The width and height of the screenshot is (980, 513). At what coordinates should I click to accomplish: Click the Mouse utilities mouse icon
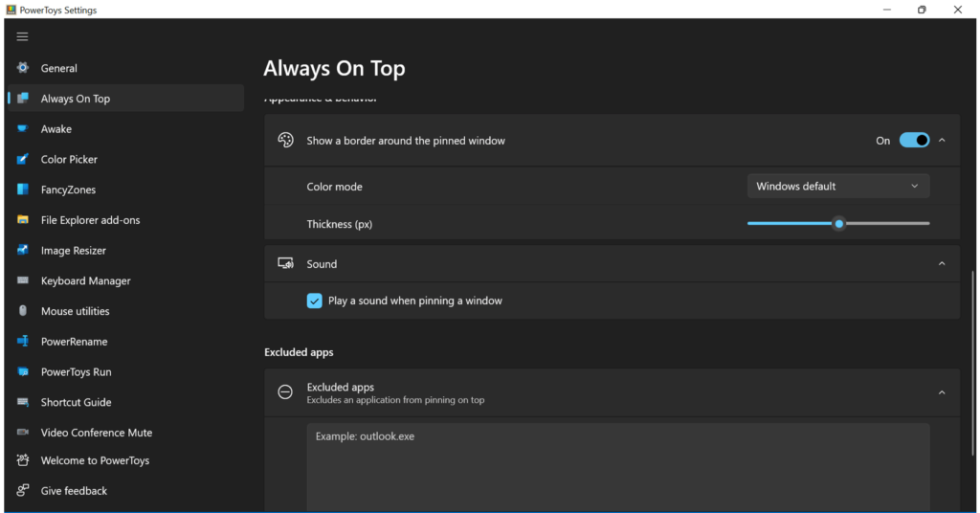[x=23, y=310]
